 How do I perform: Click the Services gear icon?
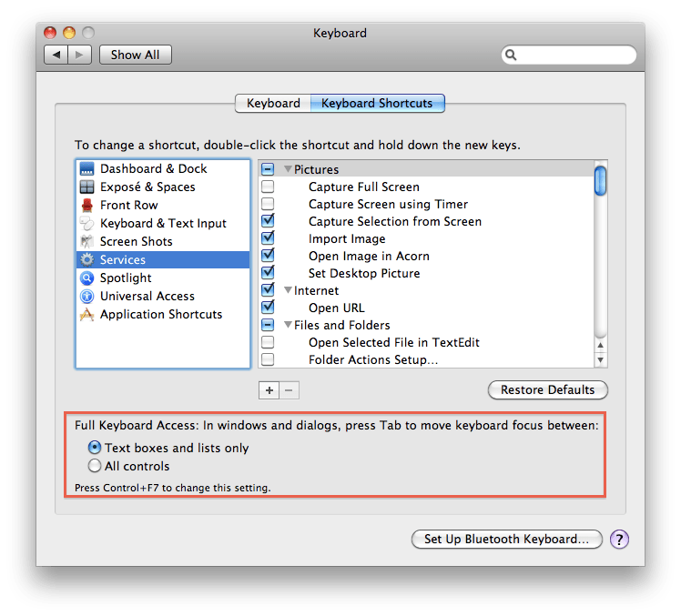click(x=86, y=259)
